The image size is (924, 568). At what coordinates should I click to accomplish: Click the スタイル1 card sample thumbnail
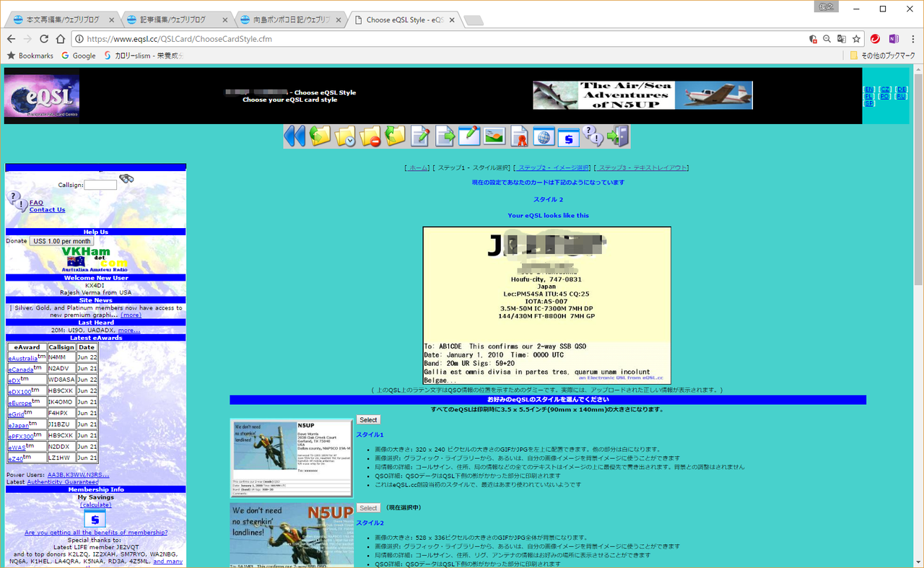coord(292,458)
